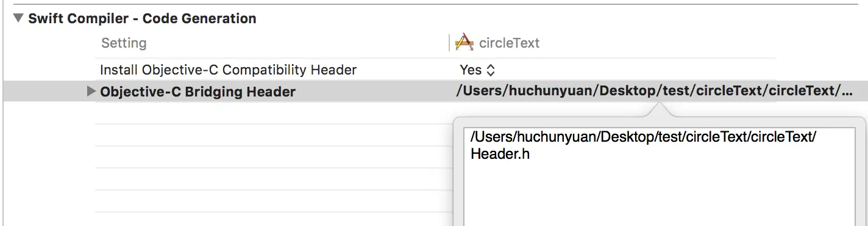Click the truncated bridging header path value
The width and height of the screenshot is (868, 226).
click(x=654, y=92)
